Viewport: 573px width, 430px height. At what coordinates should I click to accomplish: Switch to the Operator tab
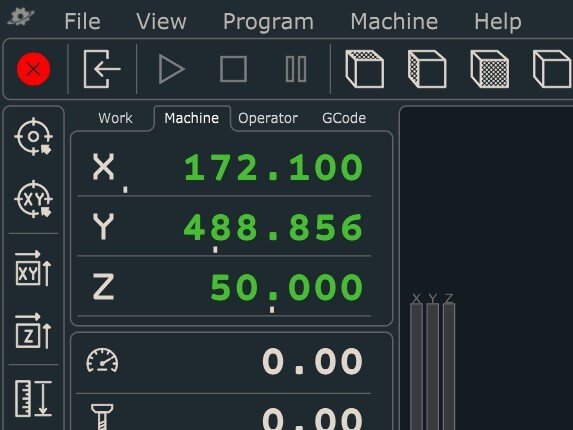point(268,118)
